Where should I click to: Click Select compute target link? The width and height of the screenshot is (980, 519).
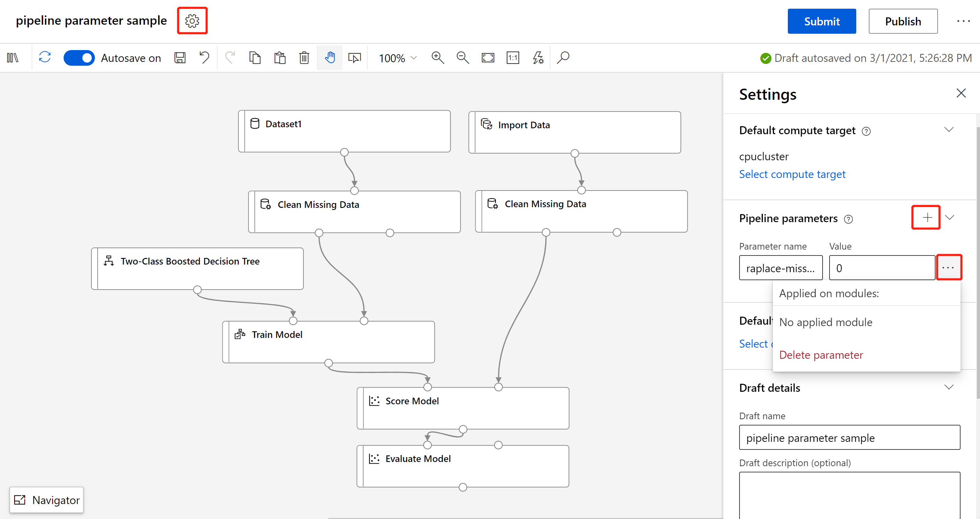[793, 174]
